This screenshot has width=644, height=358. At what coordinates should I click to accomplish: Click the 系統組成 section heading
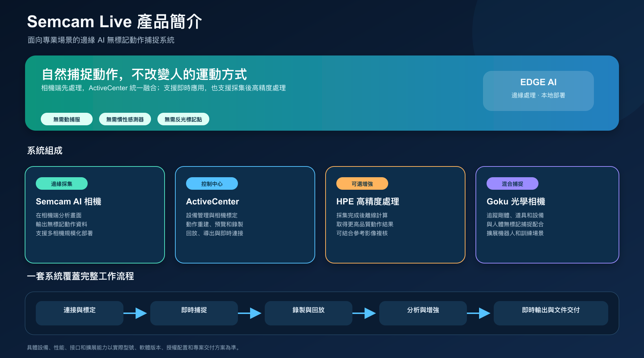click(45, 150)
